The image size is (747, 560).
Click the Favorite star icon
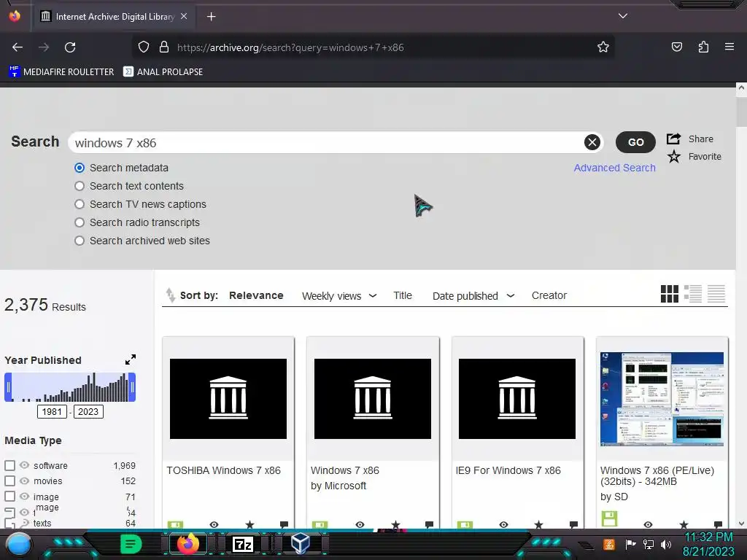tap(673, 156)
